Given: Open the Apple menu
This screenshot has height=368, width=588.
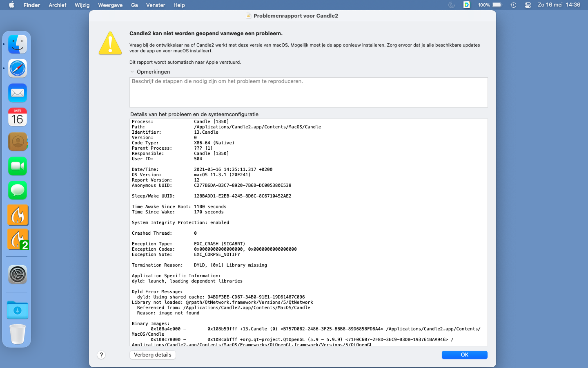Looking at the screenshot, I should pos(11,5).
